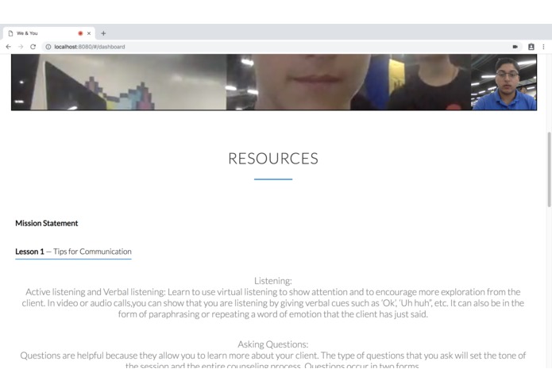Select Lesson 1 Tips for Communication
This screenshot has height=392, width=552.
click(x=73, y=252)
